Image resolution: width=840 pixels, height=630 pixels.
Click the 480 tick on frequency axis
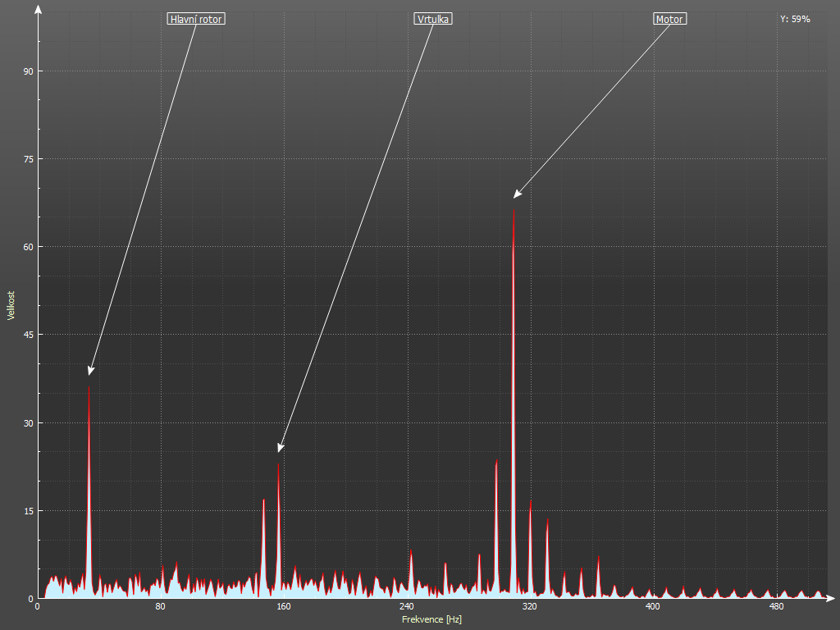coord(775,607)
